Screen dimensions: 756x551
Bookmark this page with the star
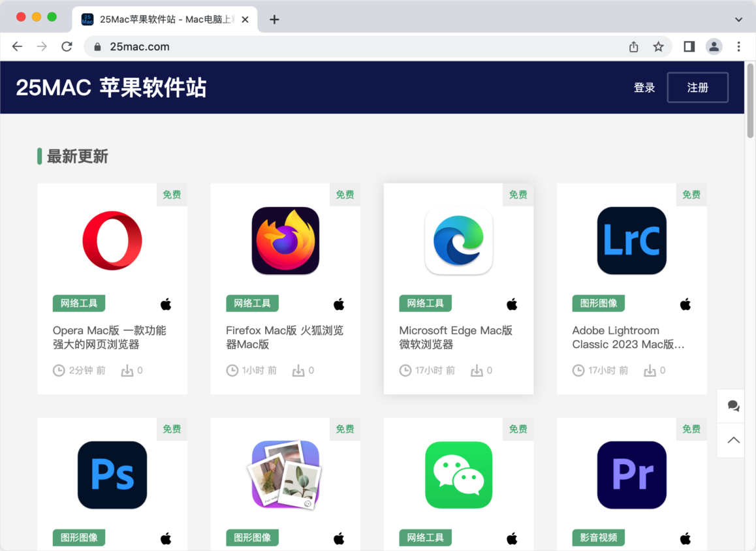pyautogui.click(x=658, y=46)
